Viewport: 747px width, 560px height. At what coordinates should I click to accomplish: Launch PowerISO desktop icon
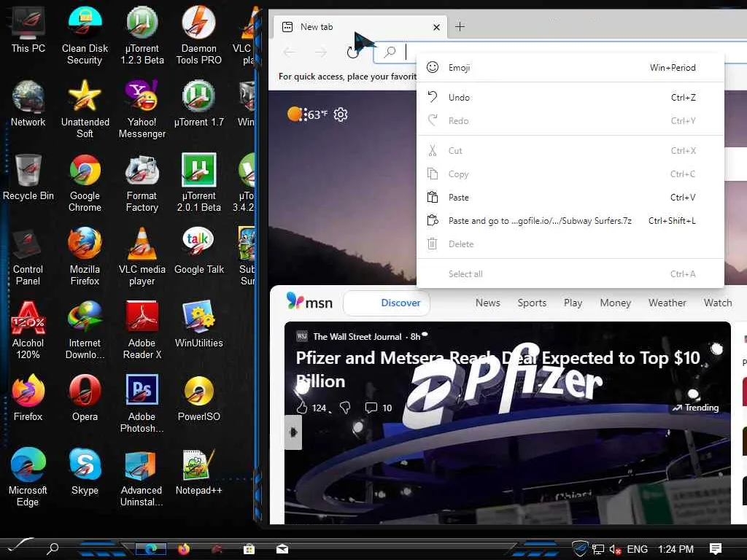coord(198,398)
